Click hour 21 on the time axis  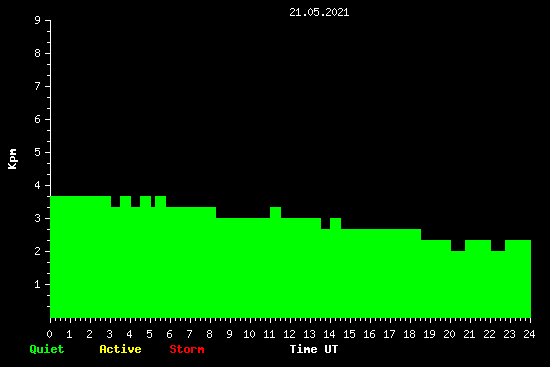pos(469,334)
